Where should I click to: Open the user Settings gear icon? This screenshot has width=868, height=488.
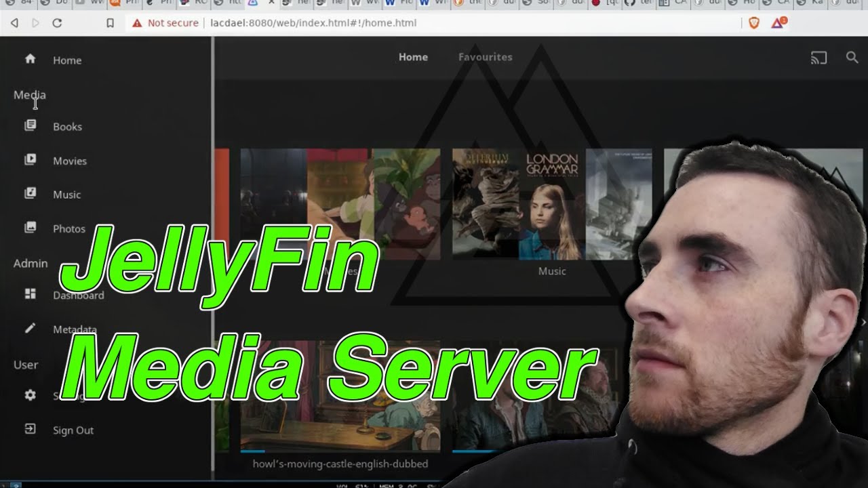[x=30, y=394]
